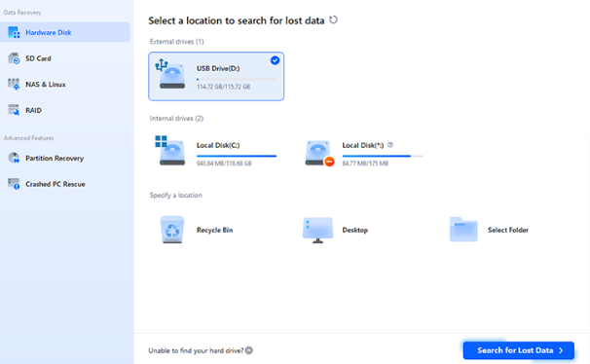The image size is (590, 364).
Task: Open the SD Card menu label
Action: 38,58
